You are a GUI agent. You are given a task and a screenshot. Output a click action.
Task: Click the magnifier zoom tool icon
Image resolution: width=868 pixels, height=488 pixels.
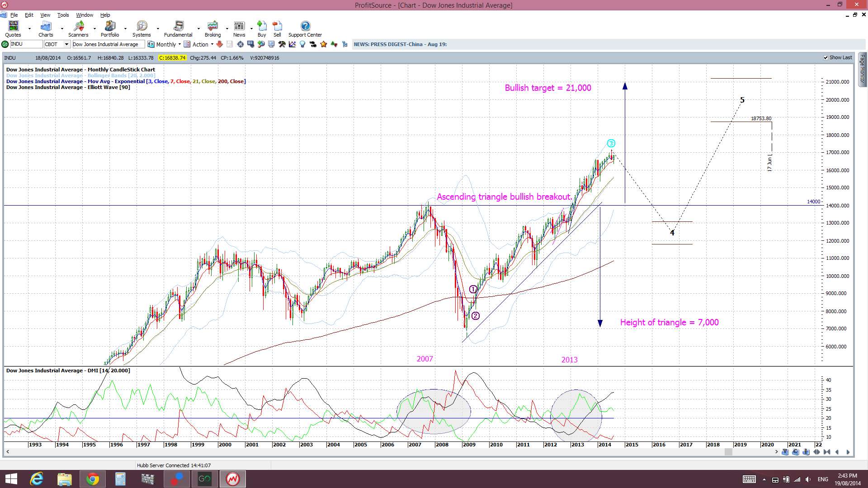[x=261, y=44]
